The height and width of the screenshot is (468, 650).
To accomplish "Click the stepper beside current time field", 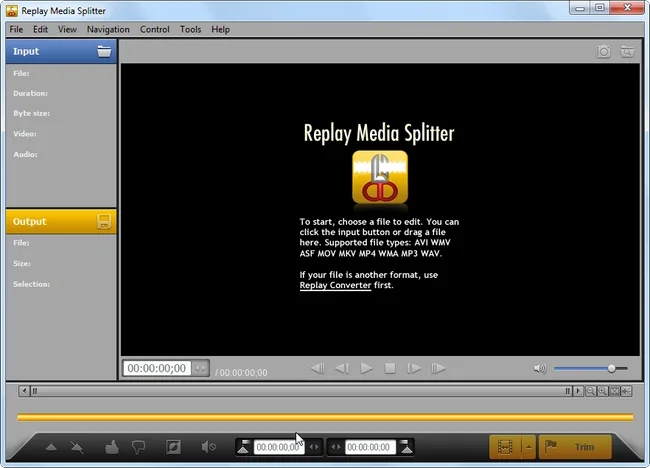I will (x=200, y=368).
